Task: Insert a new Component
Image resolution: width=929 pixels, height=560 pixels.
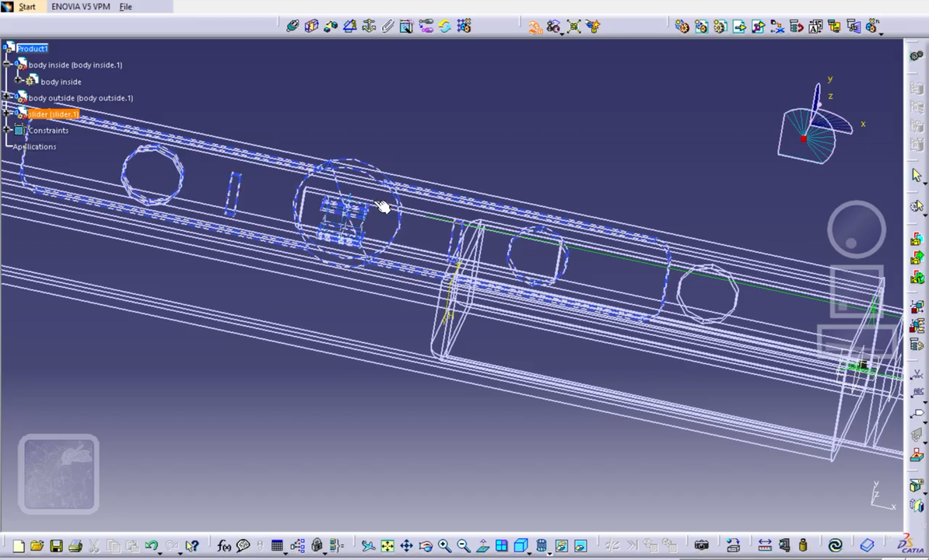Action: [x=682, y=26]
